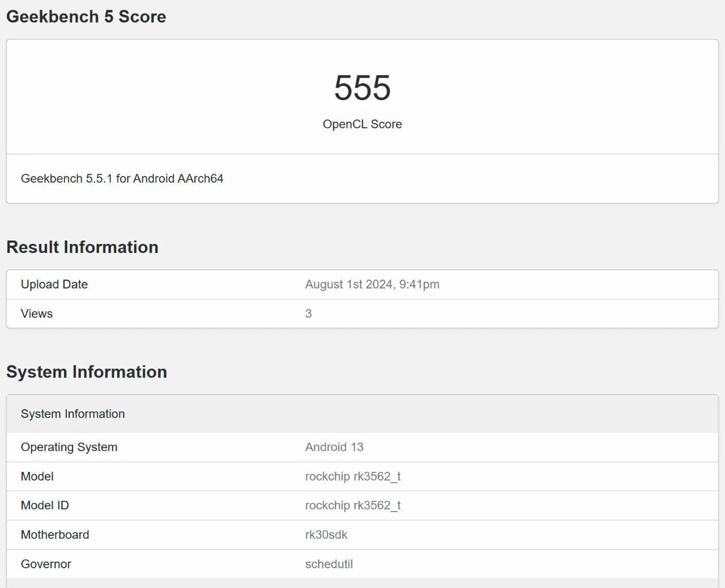Click the Model row label
725x588 pixels.
tap(37, 477)
